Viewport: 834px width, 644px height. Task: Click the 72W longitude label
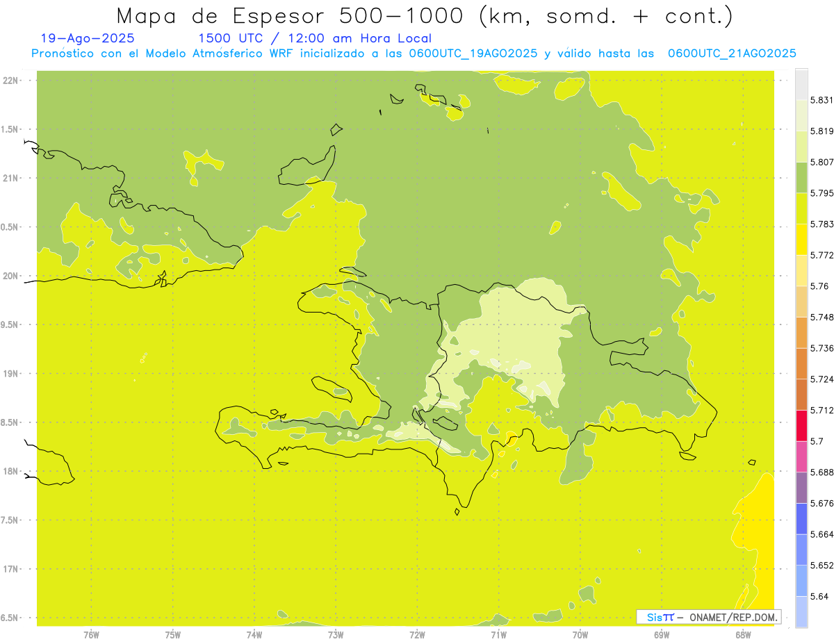(417, 634)
